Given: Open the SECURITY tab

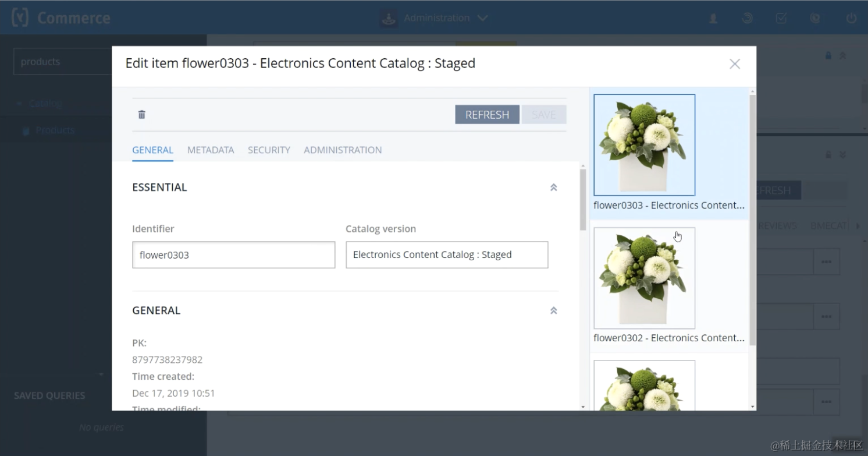Looking at the screenshot, I should point(269,150).
